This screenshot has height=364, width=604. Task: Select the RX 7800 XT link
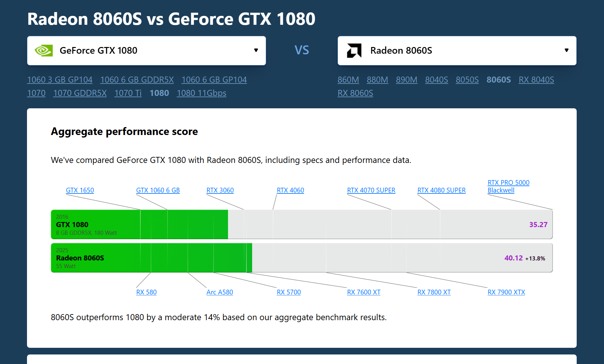(434, 292)
